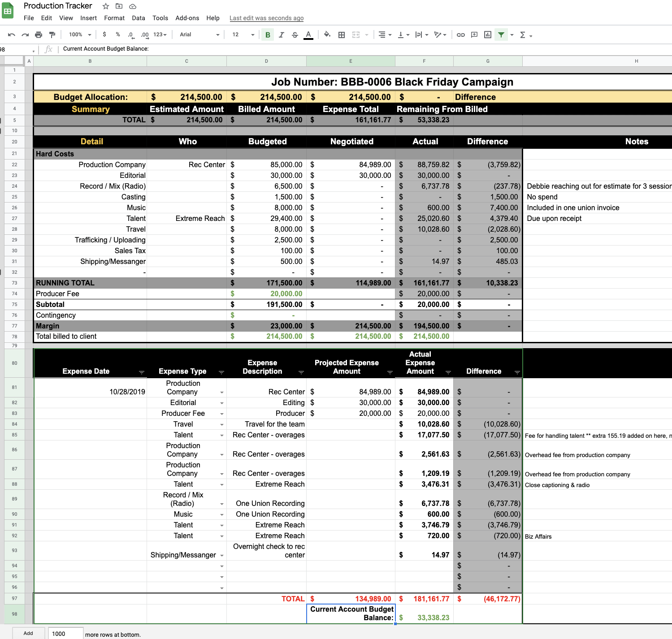
Task: Undo the last action
Action: point(12,35)
